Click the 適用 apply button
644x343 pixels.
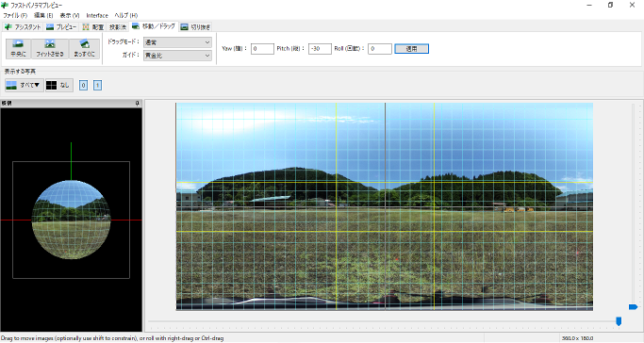click(x=411, y=49)
